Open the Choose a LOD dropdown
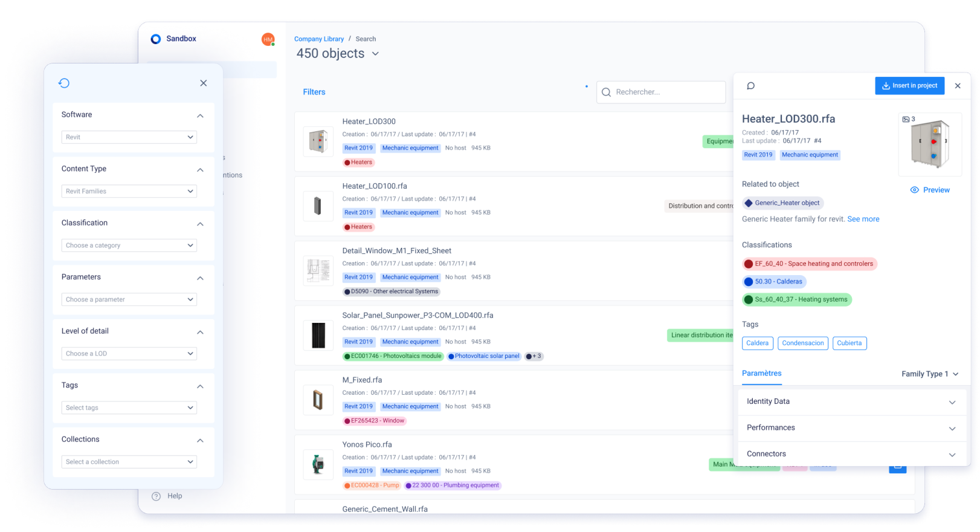980x532 pixels. 129,354
